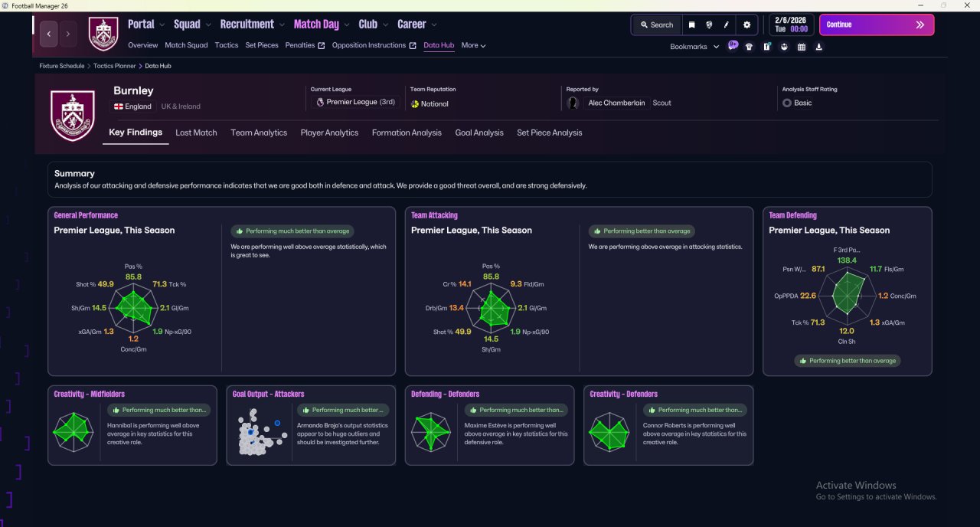Open the Set Pieces submenu item
980x527 pixels.
pos(262,45)
